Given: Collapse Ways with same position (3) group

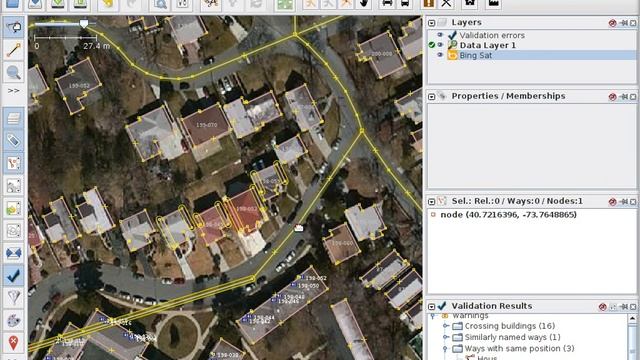Looking at the screenshot, I should click(x=446, y=349).
